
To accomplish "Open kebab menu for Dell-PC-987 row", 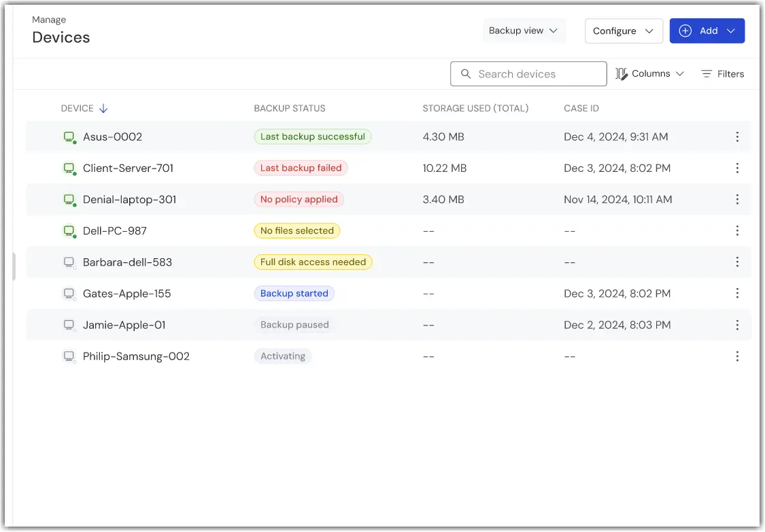I will (x=736, y=230).
